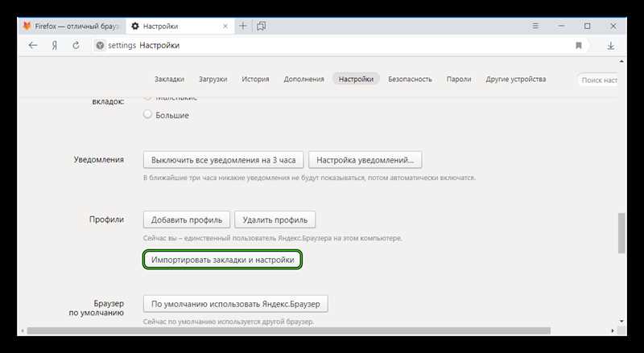Click Добавить профиль button
This screenshot has width=644, height=353.
point(187,220)
